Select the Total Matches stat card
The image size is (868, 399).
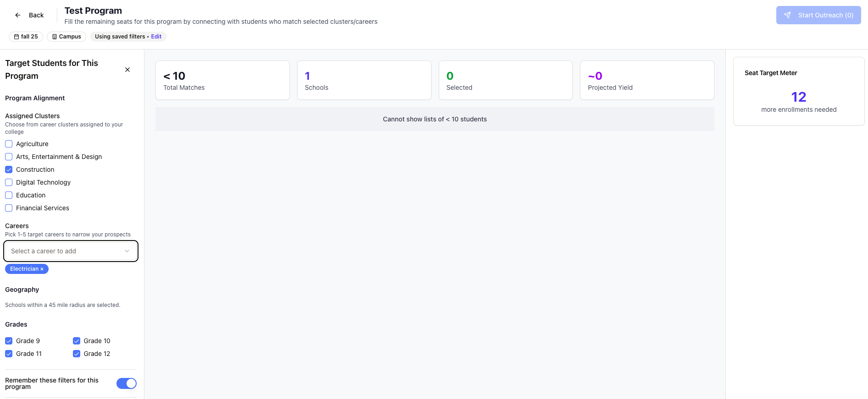pyautogui.click(x=222, y=80)
